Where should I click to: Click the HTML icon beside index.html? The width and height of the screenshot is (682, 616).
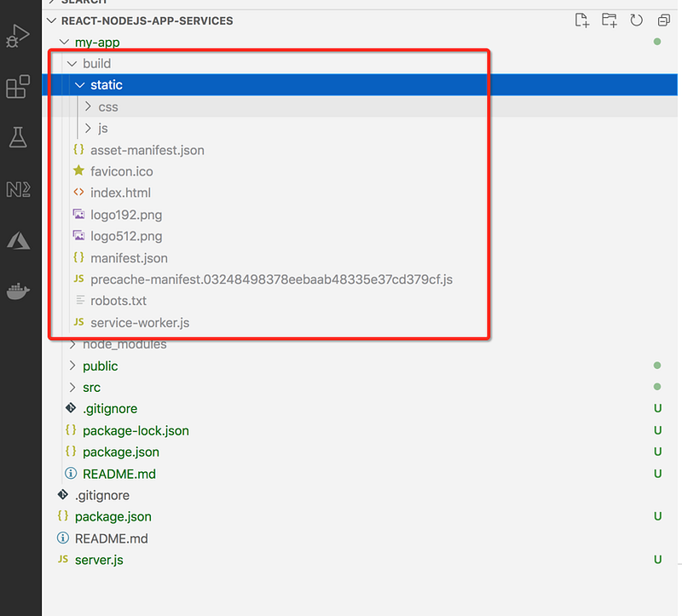(x=78, y=193)
